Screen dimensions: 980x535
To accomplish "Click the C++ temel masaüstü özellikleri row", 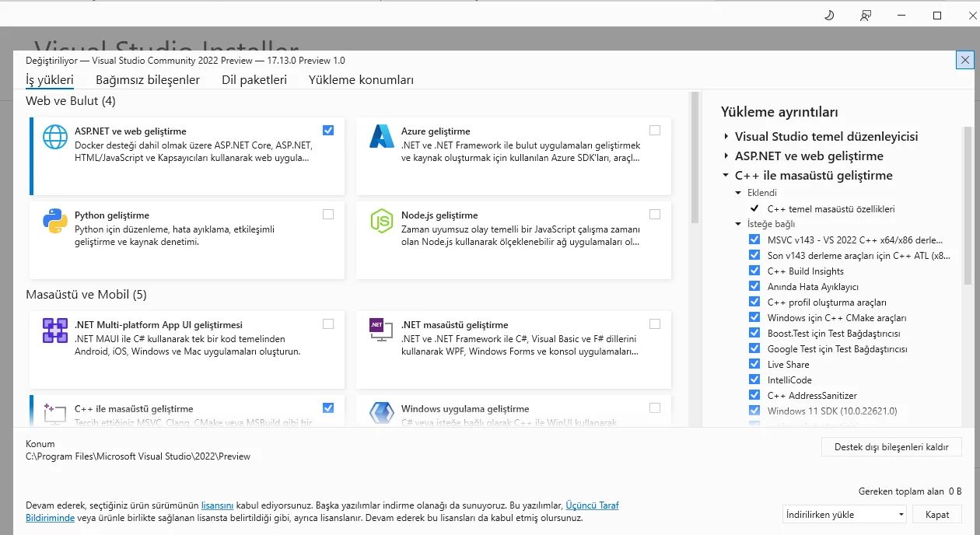I will coord(831,208).
